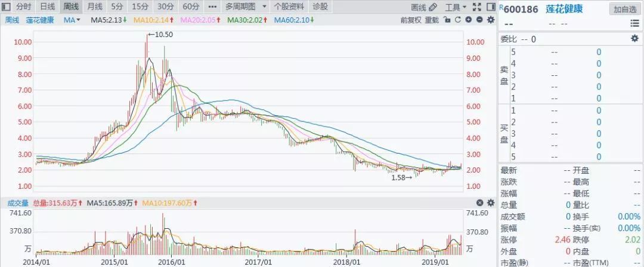Close the volume indicator panel

pos(479,202)
